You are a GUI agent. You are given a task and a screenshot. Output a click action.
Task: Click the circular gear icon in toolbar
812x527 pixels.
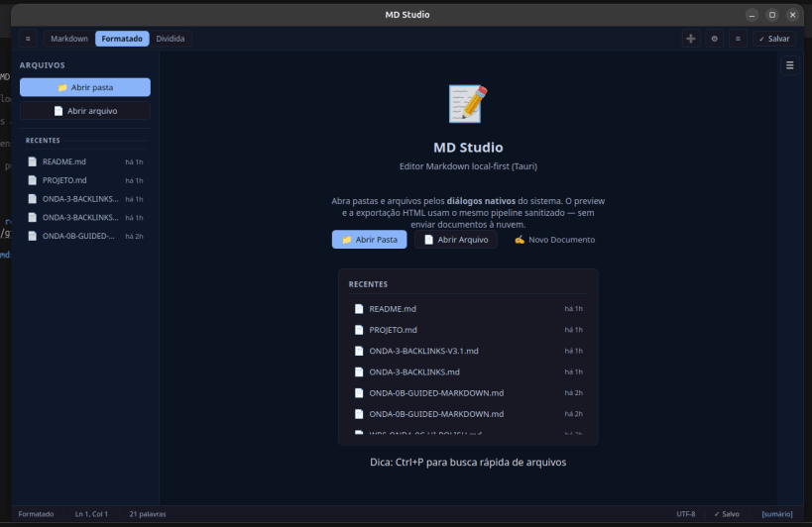click(x=714, y=39)
